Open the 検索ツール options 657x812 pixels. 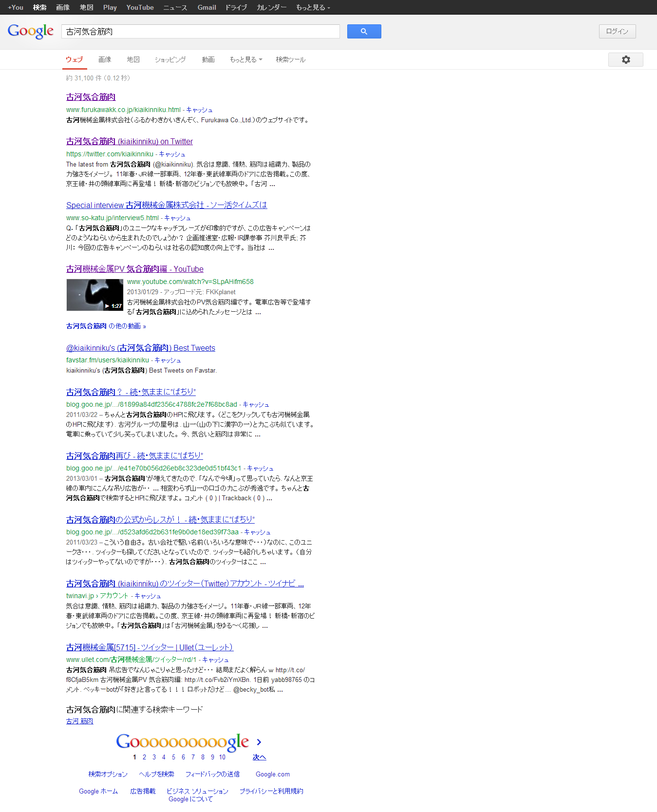290,59
